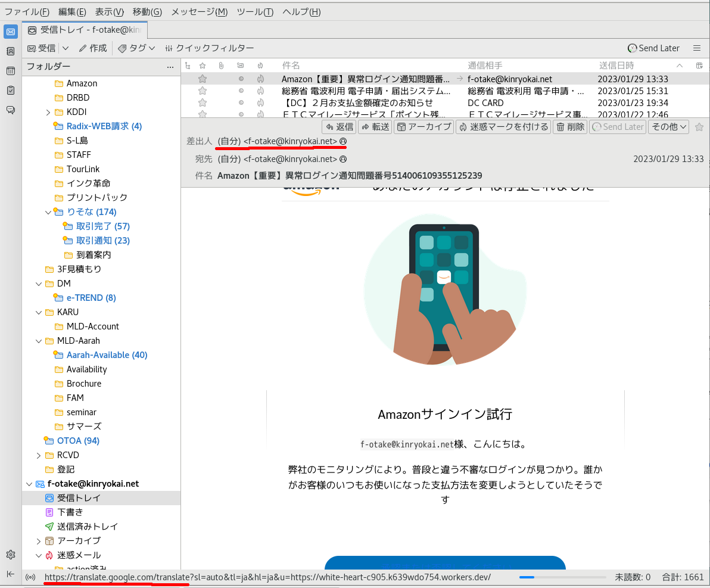Star the 総務省 電波利用 message row
The image size is (710, 588).
(x=203, y=91)
